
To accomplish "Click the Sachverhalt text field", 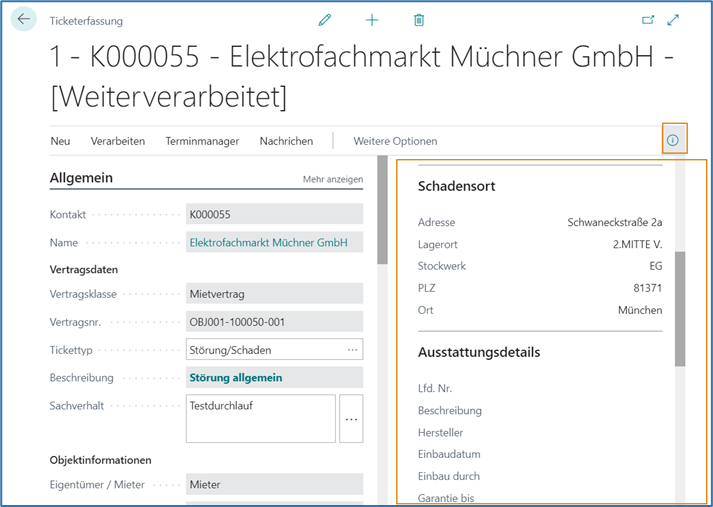I will pyautogui.click(x=260, y=418).
